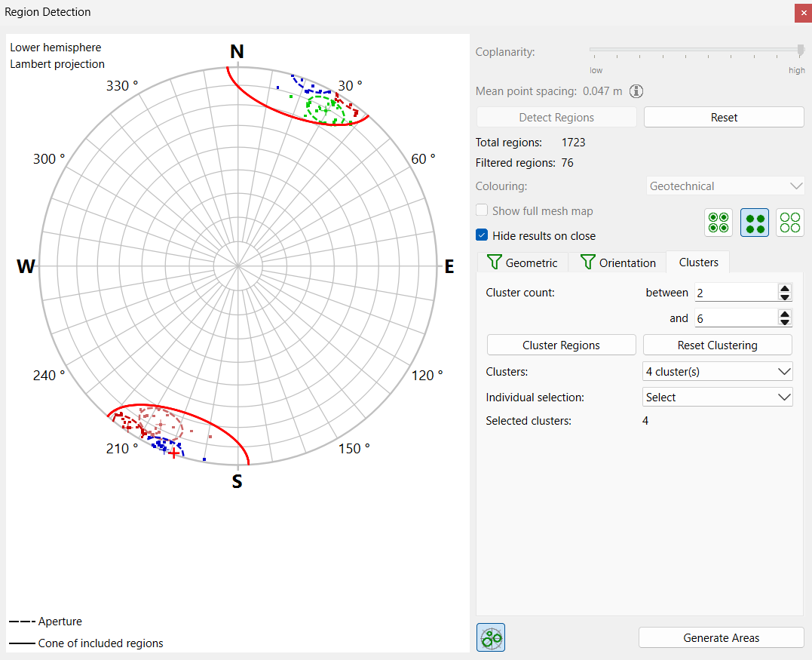Click the '330 °' azimuth label
The image size is (812, 660).
pyautogui.click(x=122, y=85)
